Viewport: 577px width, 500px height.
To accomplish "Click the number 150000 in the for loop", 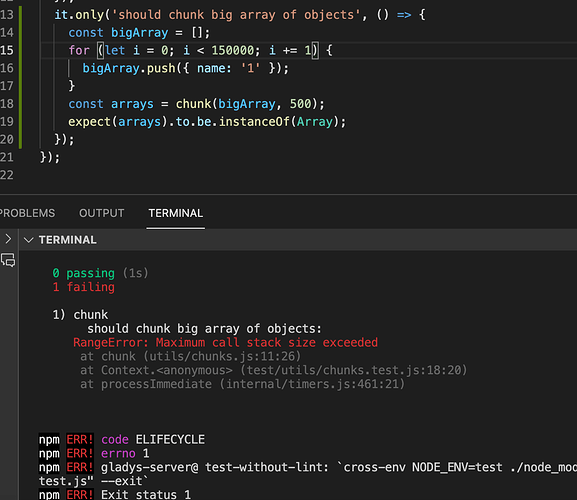I will 233,50.
